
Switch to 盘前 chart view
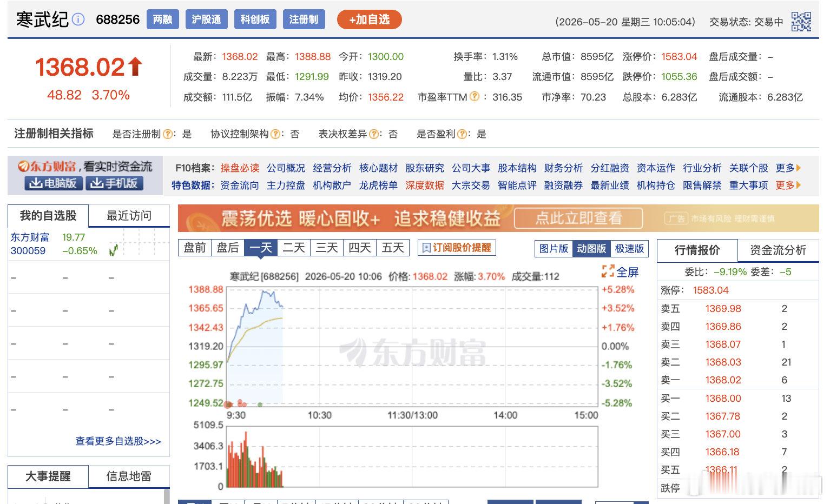[x=194, y=248]
